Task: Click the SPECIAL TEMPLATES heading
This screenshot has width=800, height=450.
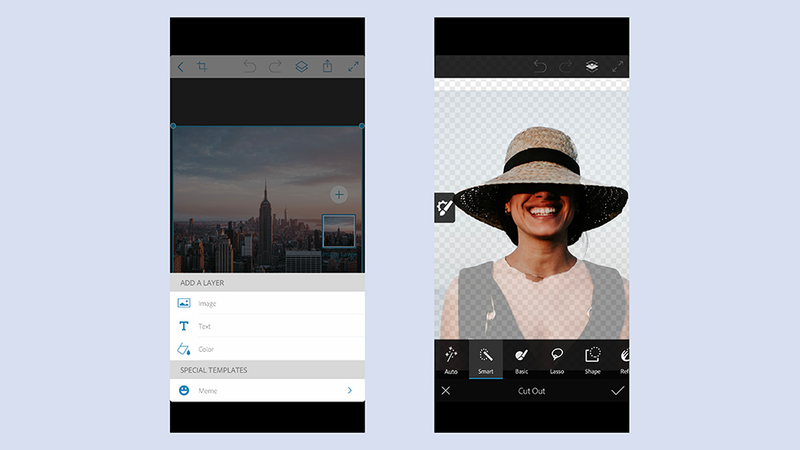Action: click(x=214, y=370)
